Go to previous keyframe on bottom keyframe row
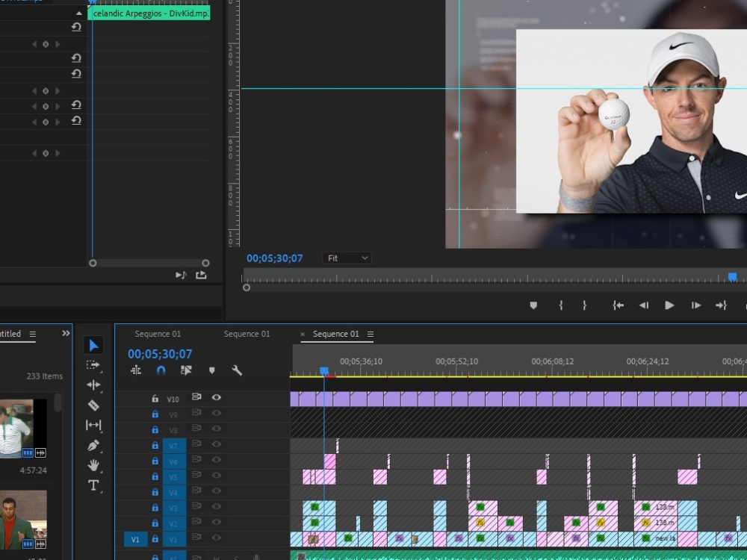747x560 pixels. pyautogui.click(x=34, y=153)
